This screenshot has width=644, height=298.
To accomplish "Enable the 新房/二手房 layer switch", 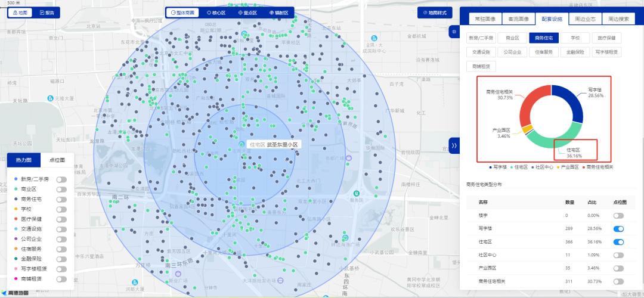I will [x=61, y=179].
